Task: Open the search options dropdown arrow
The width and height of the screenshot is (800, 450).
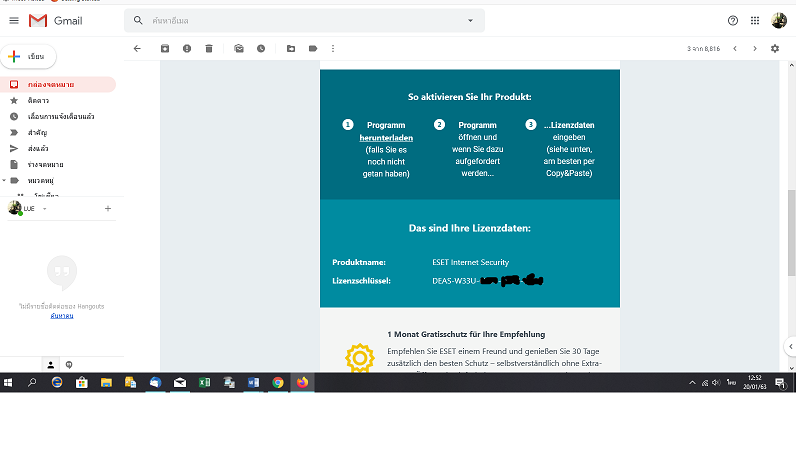Action: point(470,20)
